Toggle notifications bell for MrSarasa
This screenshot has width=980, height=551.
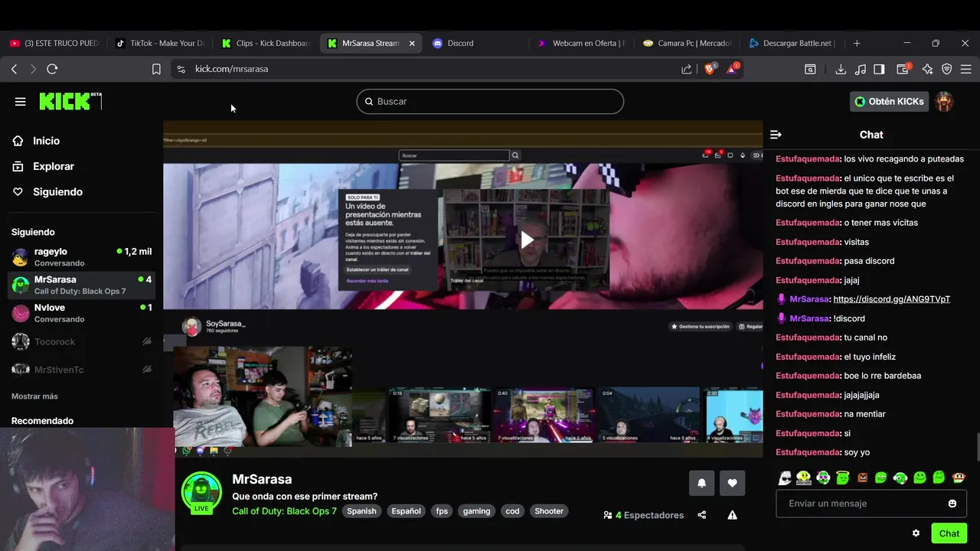tap(701, 483)
